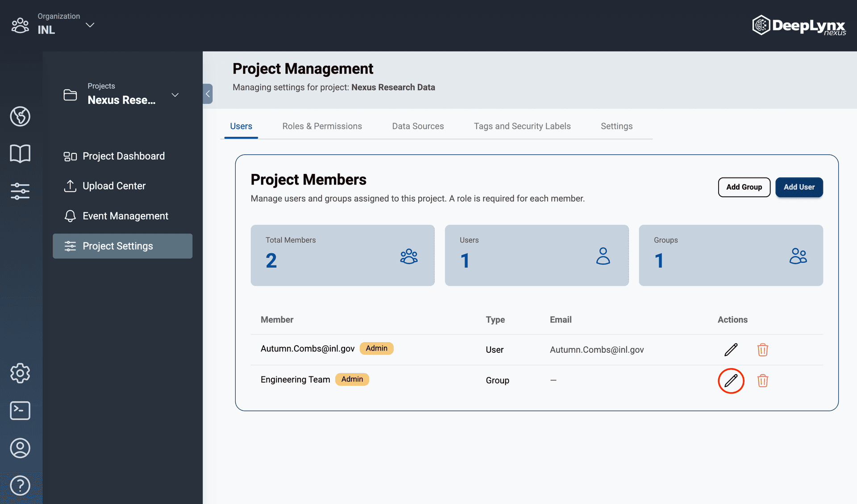Image resolution: width=857 pixels, height=504 pixels.
Task: Expand the Organization INL dropdown
Action: (x=90, y=25)
